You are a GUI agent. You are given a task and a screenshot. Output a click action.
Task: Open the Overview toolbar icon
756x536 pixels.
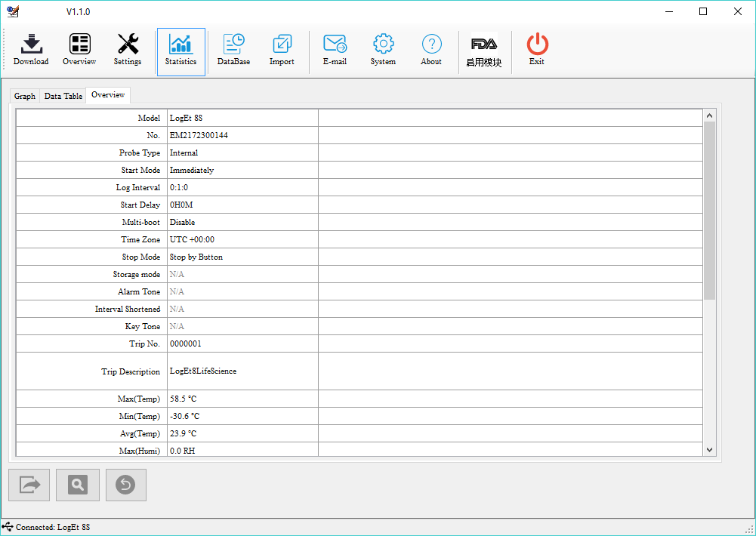pos(79,50)
